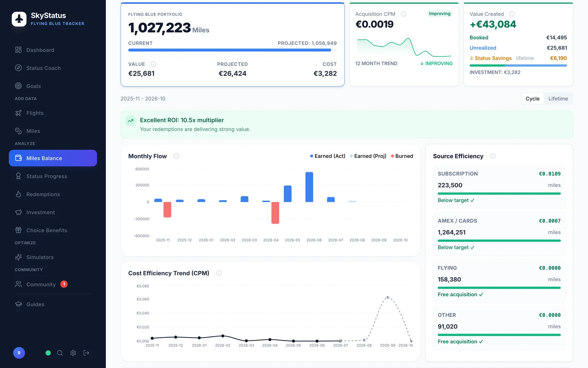Select the FLYING source heading
Screen dimensions: 588x368
(447, 268)
